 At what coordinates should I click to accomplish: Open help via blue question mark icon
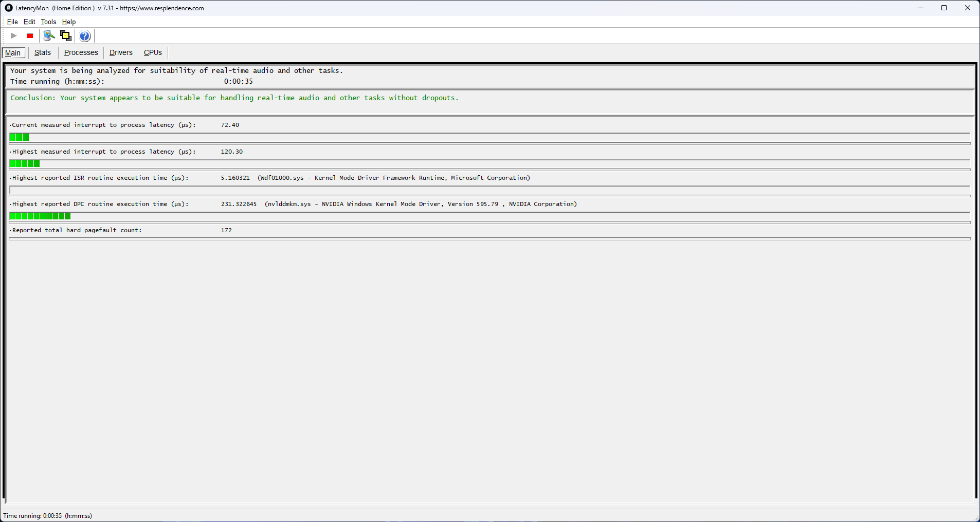[85, 36]
